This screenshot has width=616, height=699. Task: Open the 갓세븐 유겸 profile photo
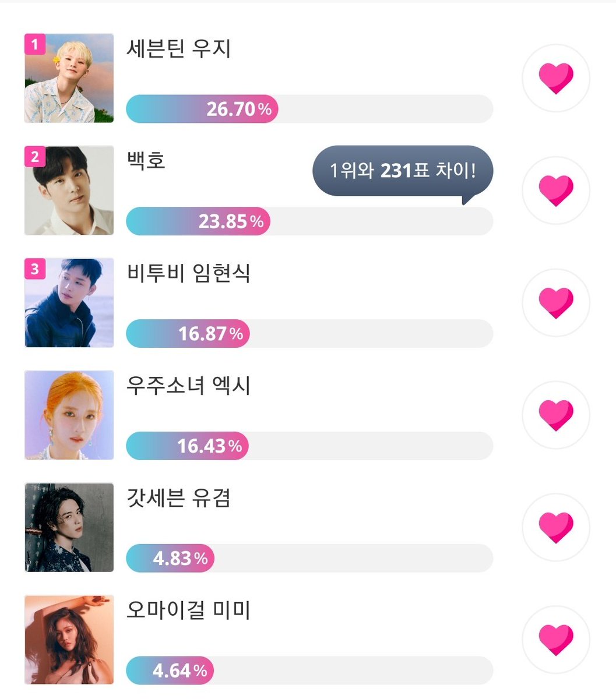pyautogui.click(x=69, y=528)
